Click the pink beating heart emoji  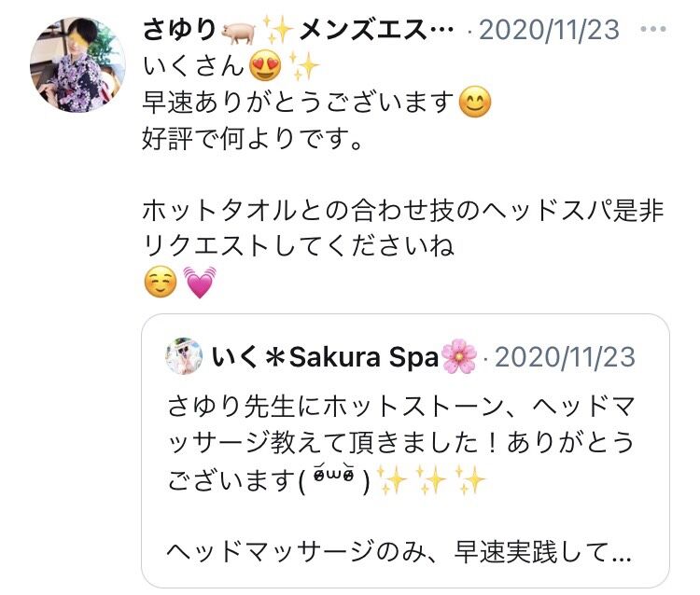tap(200, 283)
